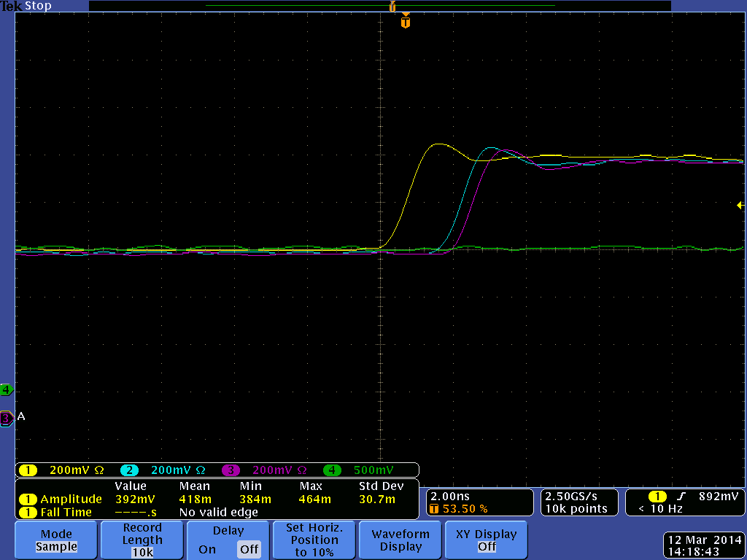The image size is (747, 560).
Task: Select the channel 4 ground reference marker
Action: pos(7,389)
